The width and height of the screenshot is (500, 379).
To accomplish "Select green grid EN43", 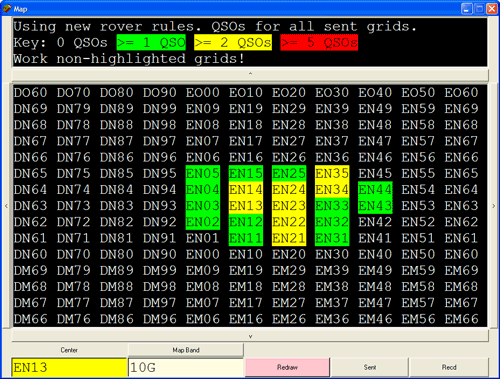I will [x=375, y=206].
